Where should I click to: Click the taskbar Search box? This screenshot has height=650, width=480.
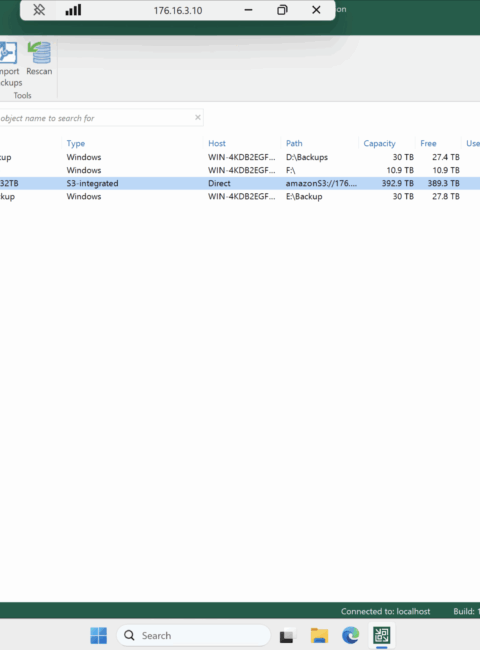(x=194, y=635)
